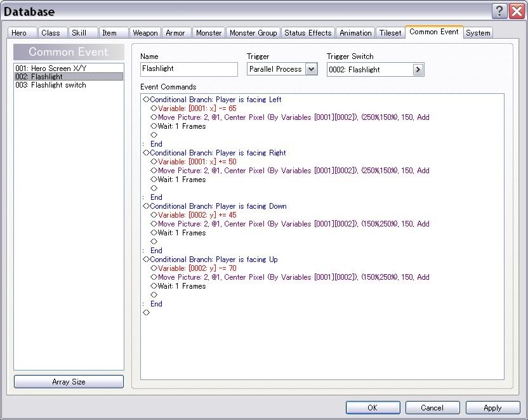Click the Trigger Switch field 0002: Flashlight
The width and height of the screenshot is (528, 420).
(369, 70)
